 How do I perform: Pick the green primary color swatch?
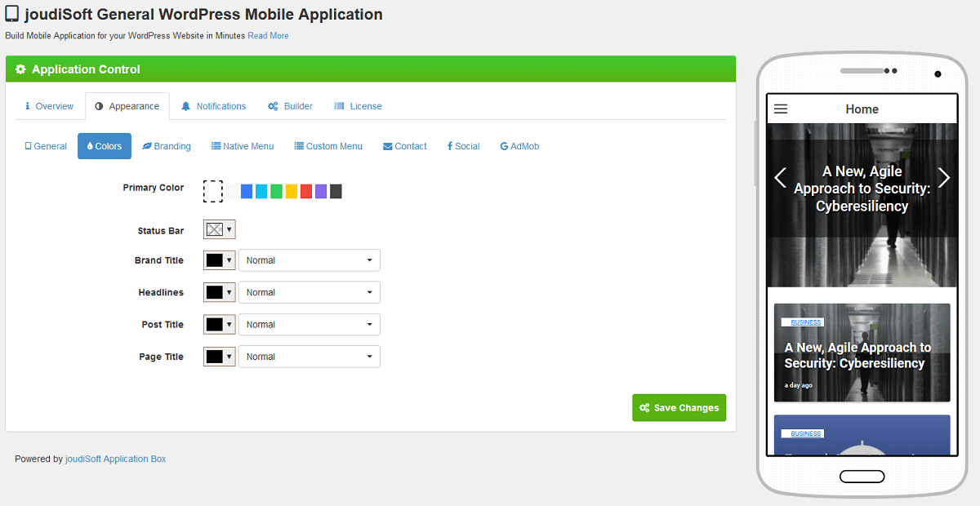[277, 191]
